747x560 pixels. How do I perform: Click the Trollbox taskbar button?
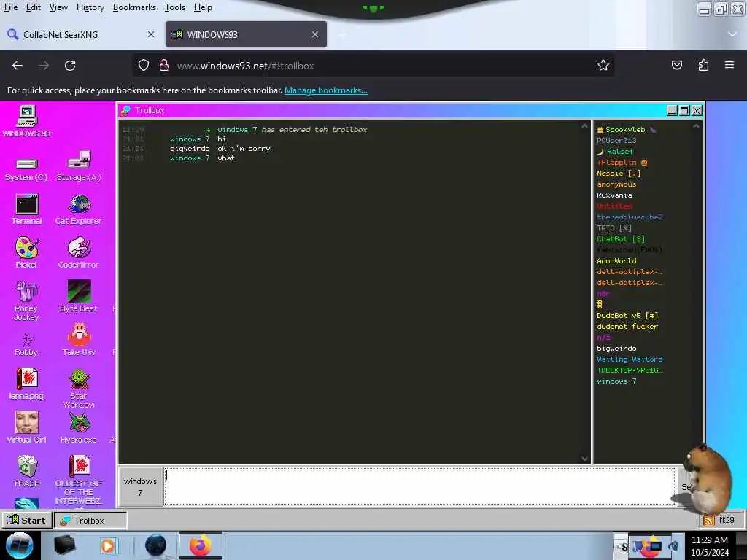tap(90, 520)
